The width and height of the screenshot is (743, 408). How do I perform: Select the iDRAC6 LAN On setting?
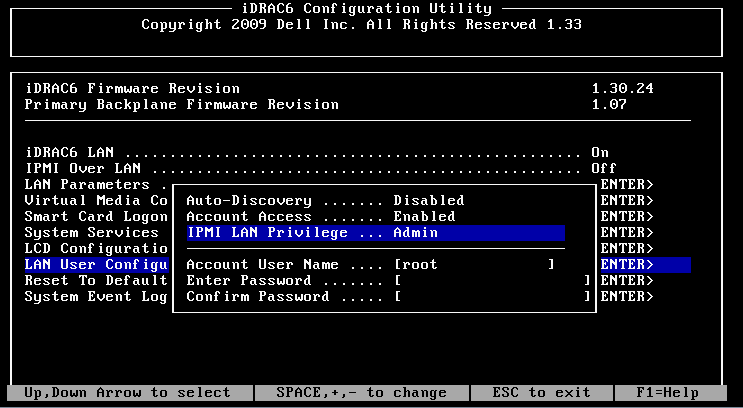599,153
